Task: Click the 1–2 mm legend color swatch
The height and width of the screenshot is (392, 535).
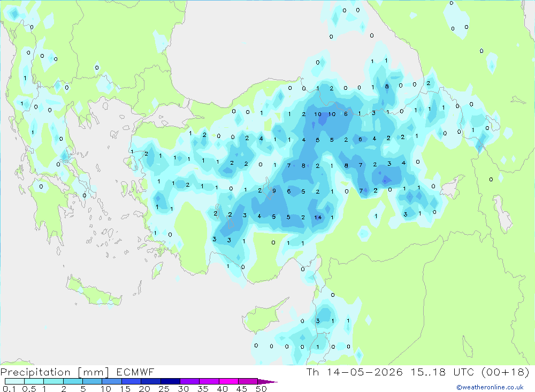Action: 53,381
